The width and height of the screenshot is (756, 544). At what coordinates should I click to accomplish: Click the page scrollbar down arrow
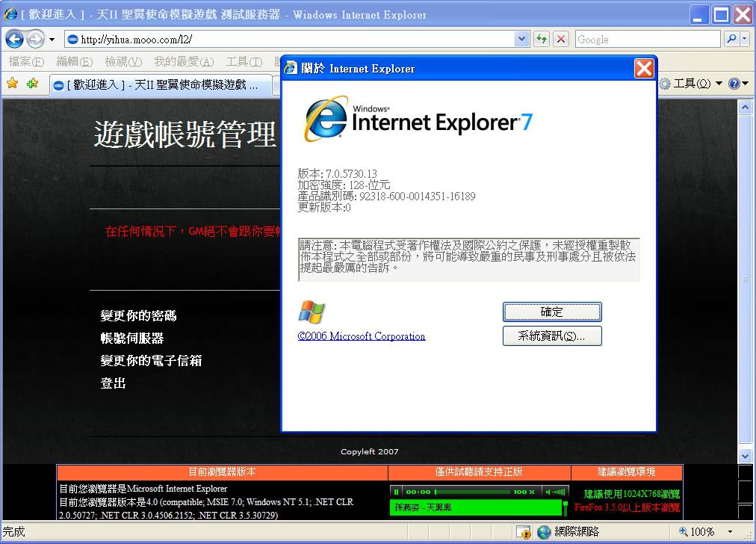[745, 456]
